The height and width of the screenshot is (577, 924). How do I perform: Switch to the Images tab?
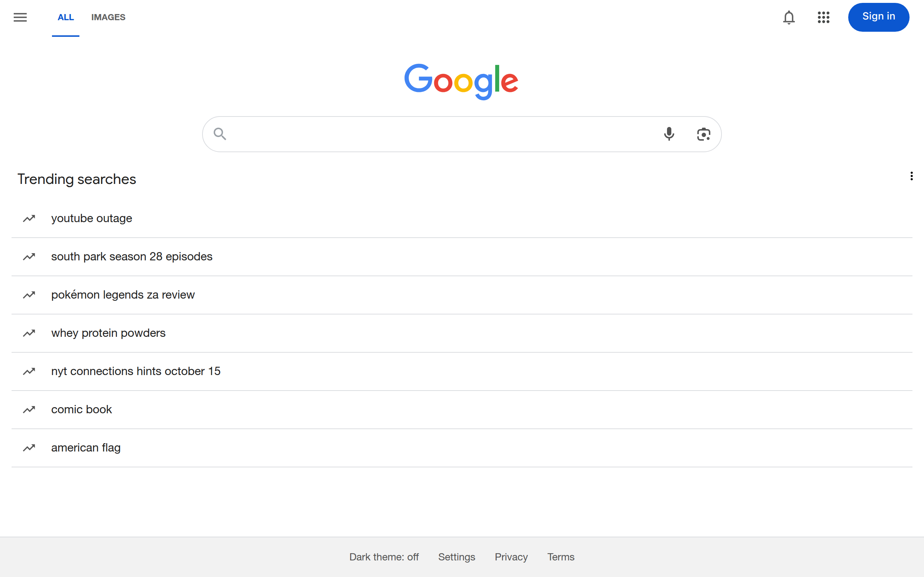coord(108,17)
